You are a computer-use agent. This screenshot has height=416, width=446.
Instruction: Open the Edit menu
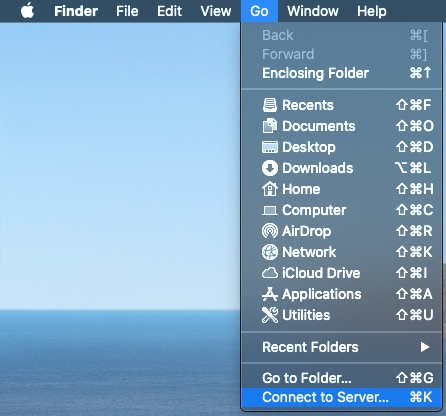pos(169,11)
